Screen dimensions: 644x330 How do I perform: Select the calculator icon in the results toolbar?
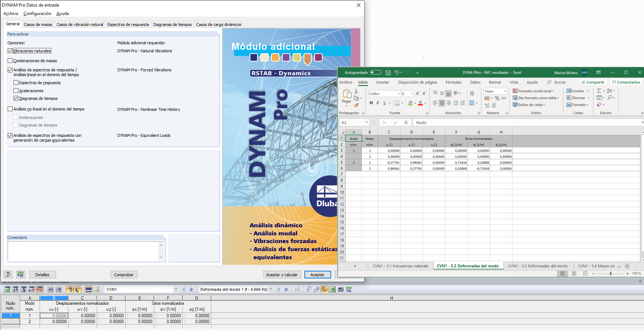pos(341,289)
